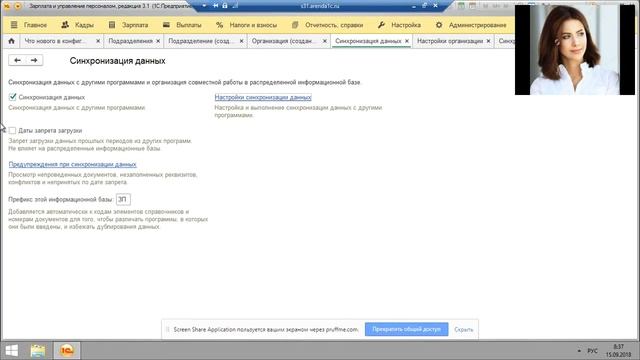Open the 1C main menu dropdown in title bar
The image size is (640, 360).
(x=18, y=6)
